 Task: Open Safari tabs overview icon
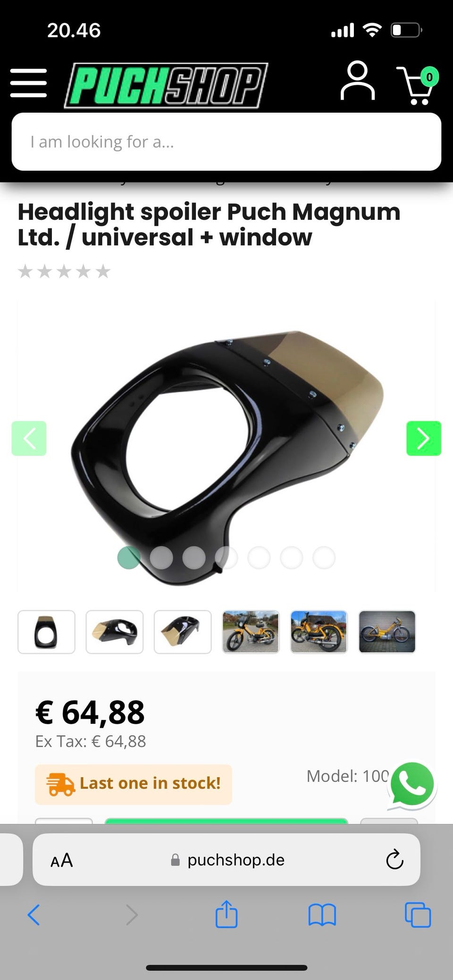418,915
